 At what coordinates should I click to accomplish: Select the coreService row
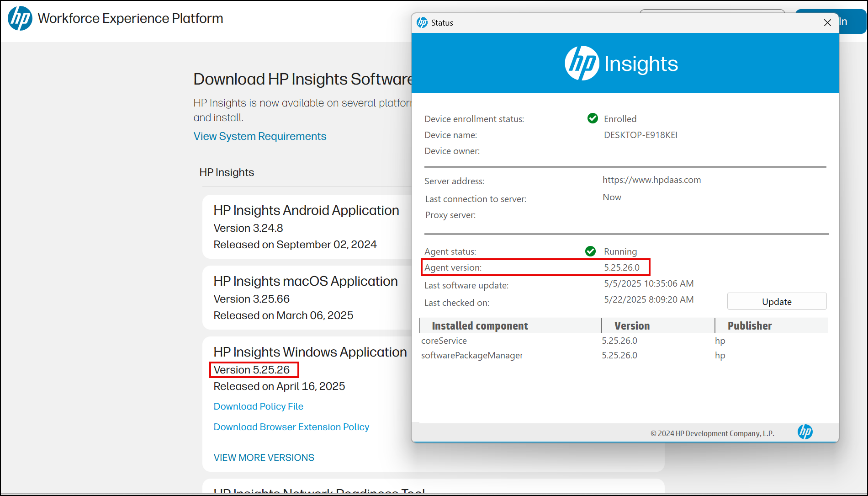coord(444,341)
